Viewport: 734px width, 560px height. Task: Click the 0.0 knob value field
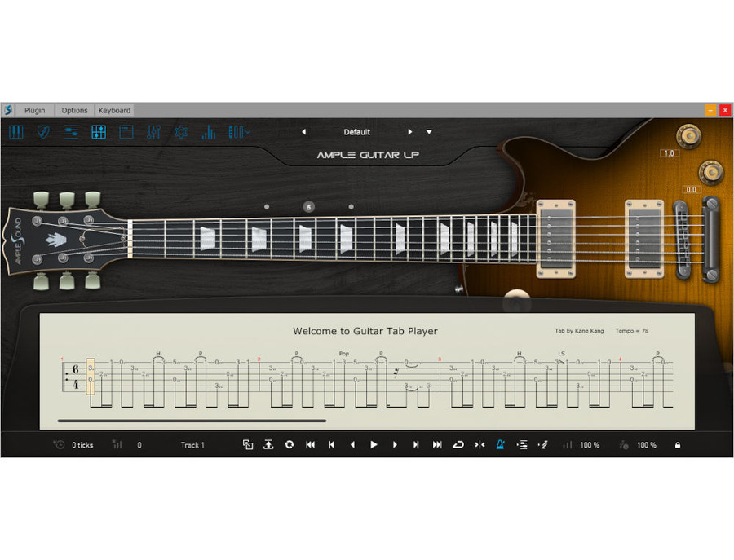(692, 189)
